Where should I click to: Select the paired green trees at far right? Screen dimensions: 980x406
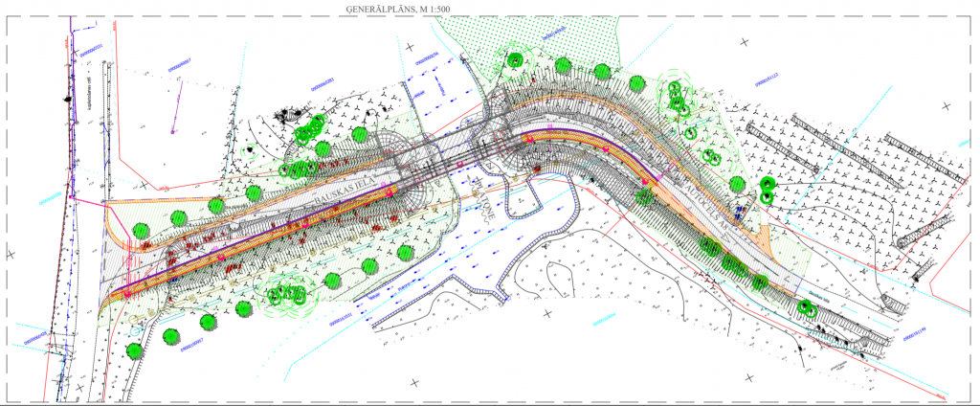[767, 190]
